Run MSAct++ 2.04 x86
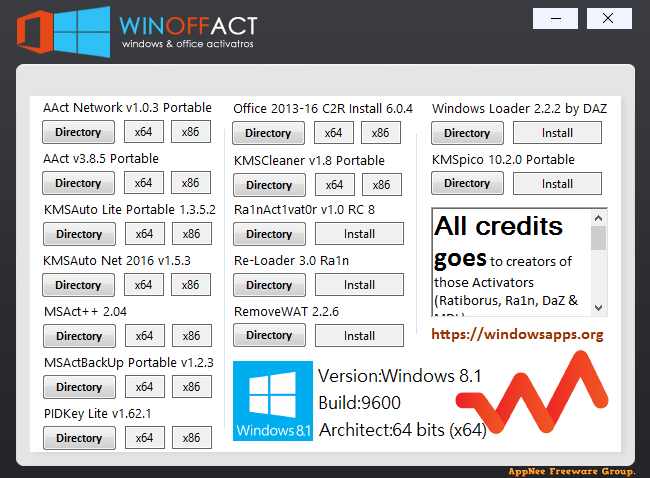 pos(192,336)
